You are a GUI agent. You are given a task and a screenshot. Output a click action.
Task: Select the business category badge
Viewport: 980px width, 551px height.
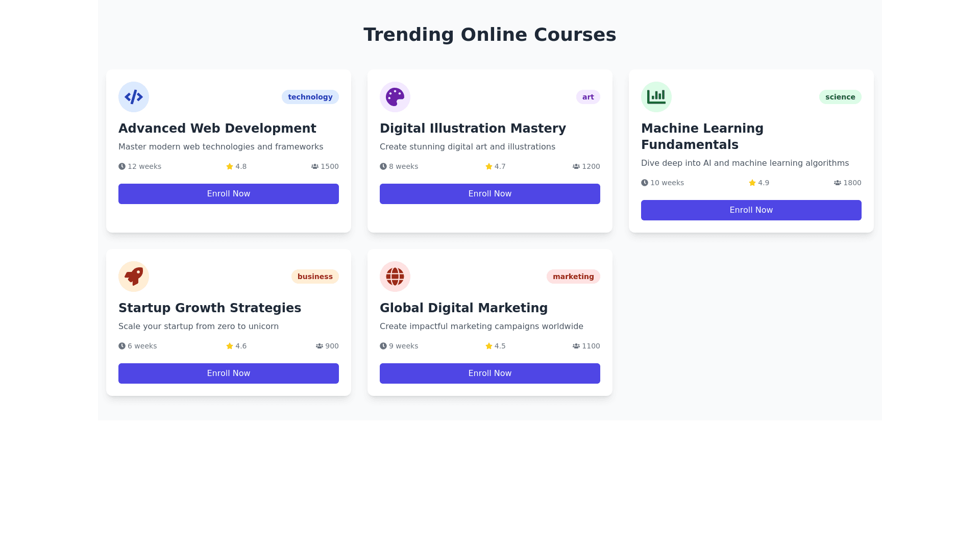315,277
